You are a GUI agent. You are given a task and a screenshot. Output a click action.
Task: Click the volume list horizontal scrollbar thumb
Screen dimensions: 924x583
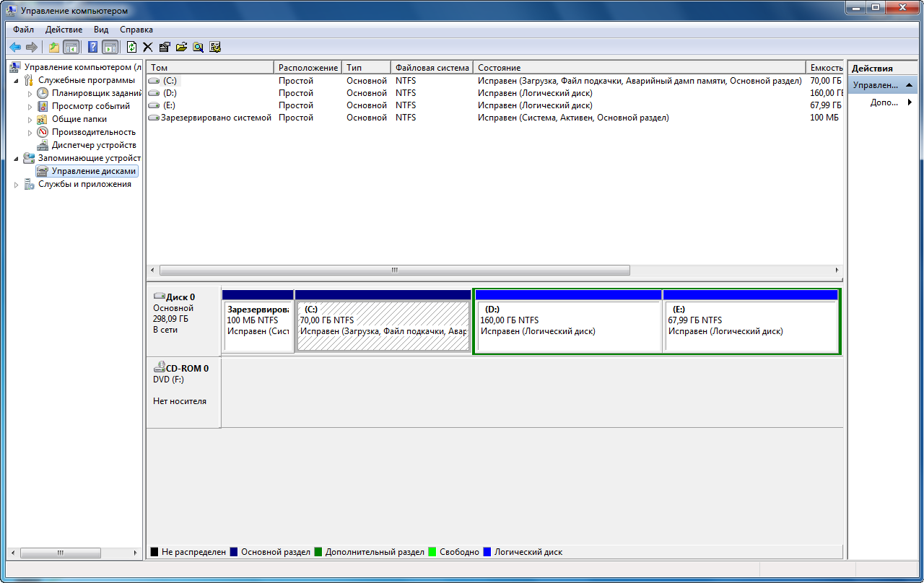pos(395,270)
